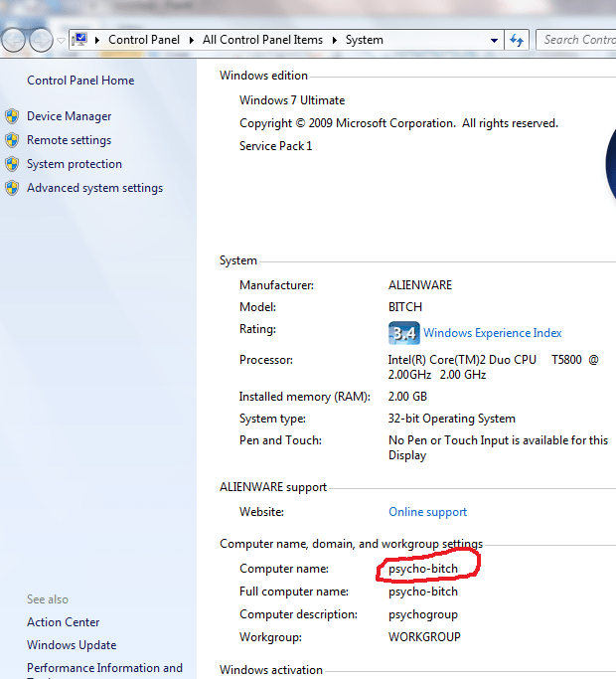Viewport: 616px width, 679px height.
Task: Click the ALIENWARE manufacturer value
Action: (x=420, y=285)
